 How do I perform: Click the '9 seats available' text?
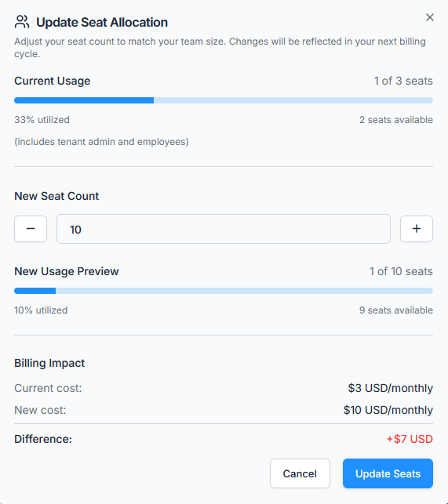[x=396, y=310]
